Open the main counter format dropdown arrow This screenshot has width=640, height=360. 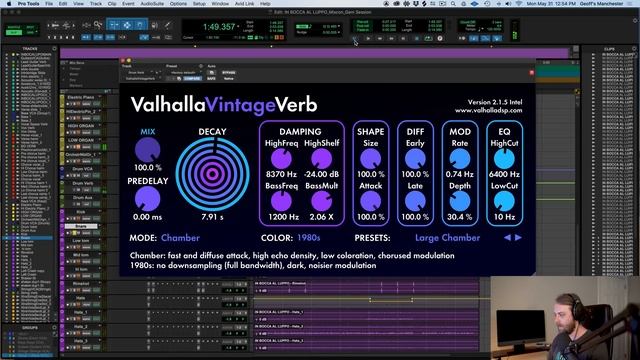coord(238,27)
